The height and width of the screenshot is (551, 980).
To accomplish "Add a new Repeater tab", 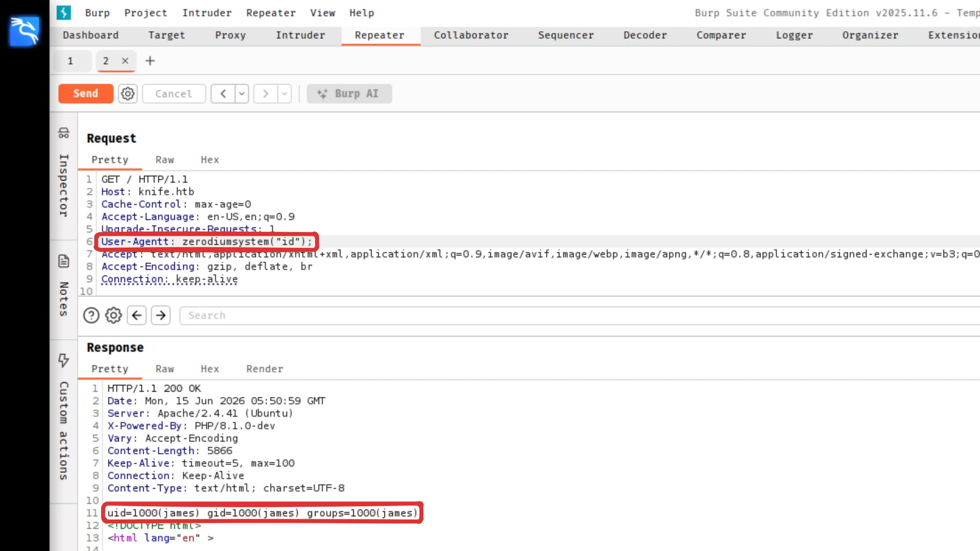I will [x=150, y=61].
